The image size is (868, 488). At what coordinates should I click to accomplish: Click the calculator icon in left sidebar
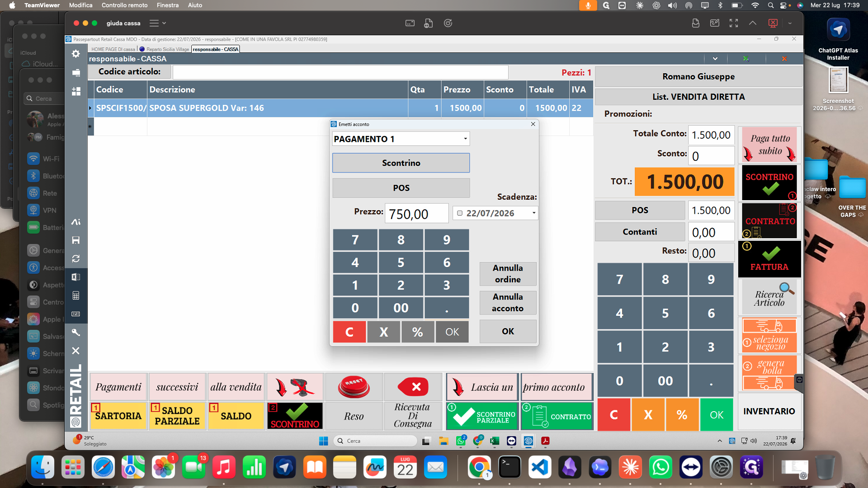tap(76, 296)
